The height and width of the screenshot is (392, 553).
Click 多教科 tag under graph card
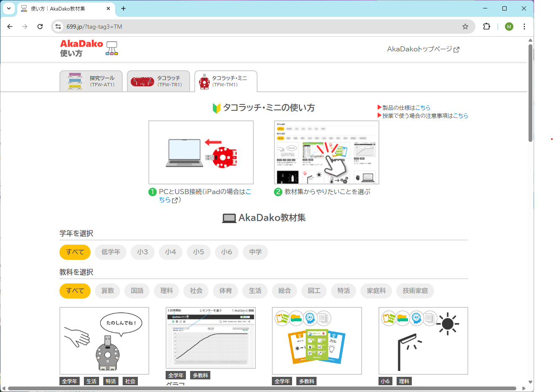point(200,376)
